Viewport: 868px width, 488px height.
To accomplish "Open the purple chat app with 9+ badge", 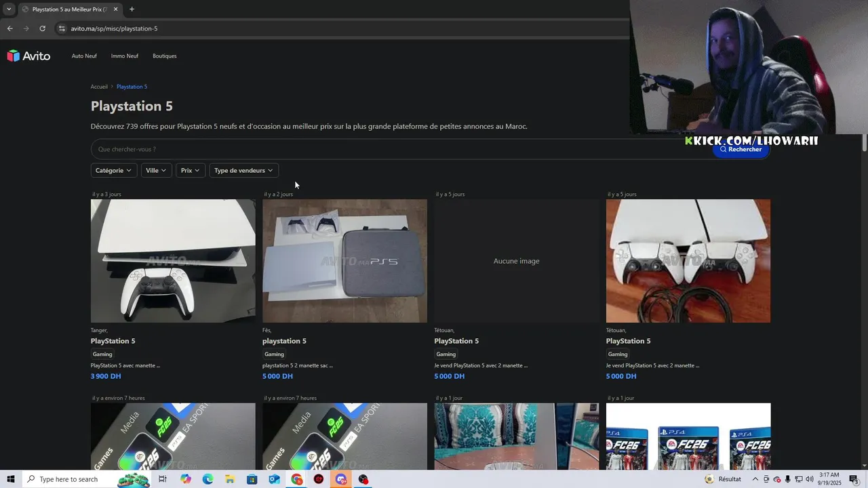I will click(341, 479).
